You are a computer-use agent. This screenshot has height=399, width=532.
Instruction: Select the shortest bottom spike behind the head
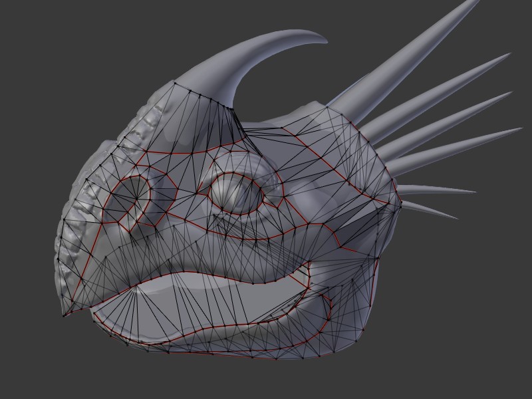(x=432, y=210)
